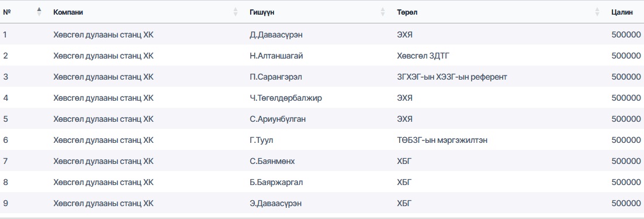Click member name Г.Туул
The height and width of the screenshot is (219, 644).
point(261,141)
